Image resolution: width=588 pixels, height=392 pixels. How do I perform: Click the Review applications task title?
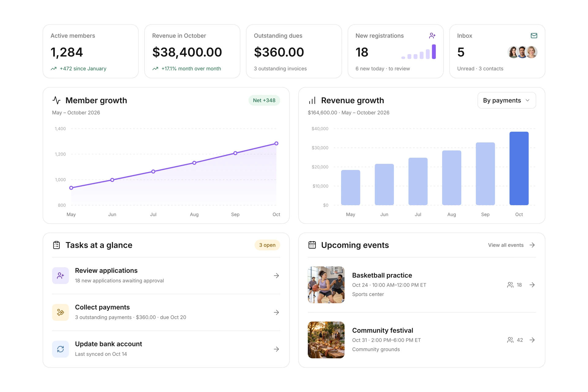(106, 270)
